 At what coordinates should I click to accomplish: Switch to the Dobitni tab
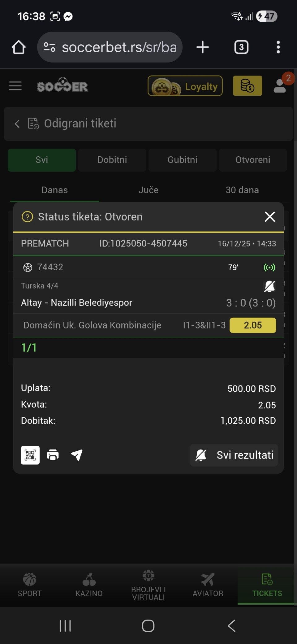(x=112, y=160)
